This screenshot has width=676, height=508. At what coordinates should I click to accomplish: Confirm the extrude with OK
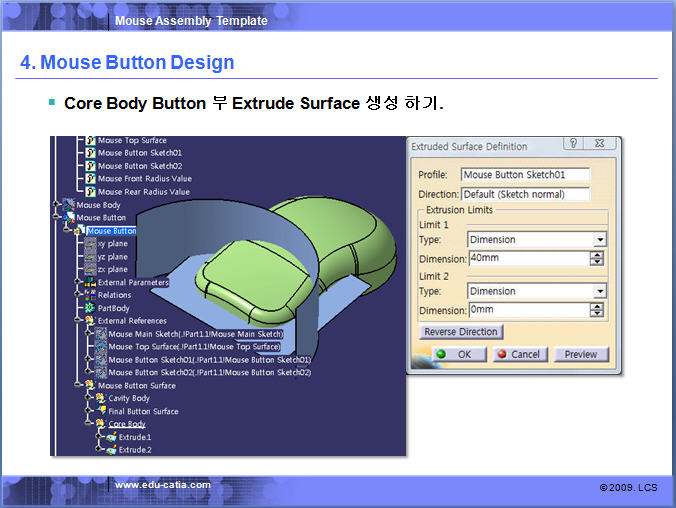pos(456,354)
